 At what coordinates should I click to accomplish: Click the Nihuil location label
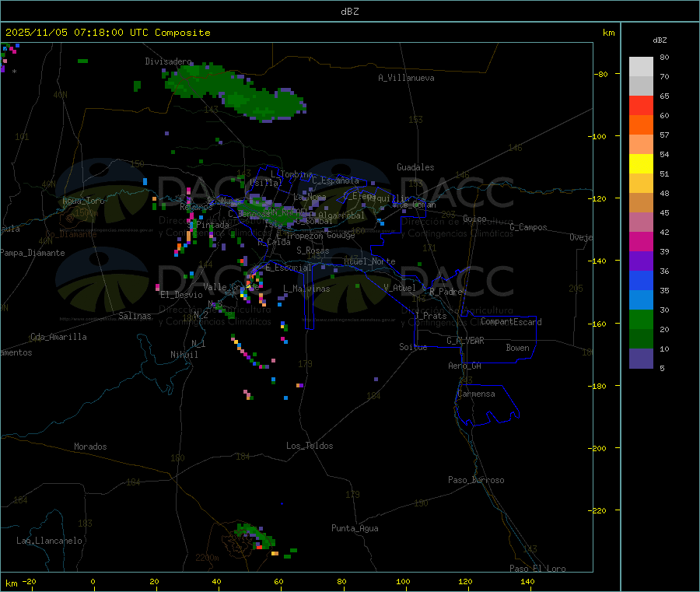[x=184, y=355]
